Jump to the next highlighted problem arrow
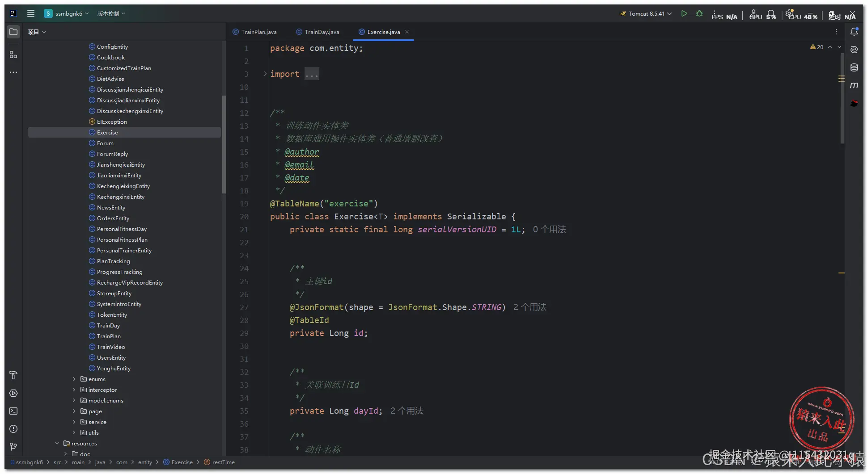Viewport: 868px width, 474px height. tap(839, 47)
